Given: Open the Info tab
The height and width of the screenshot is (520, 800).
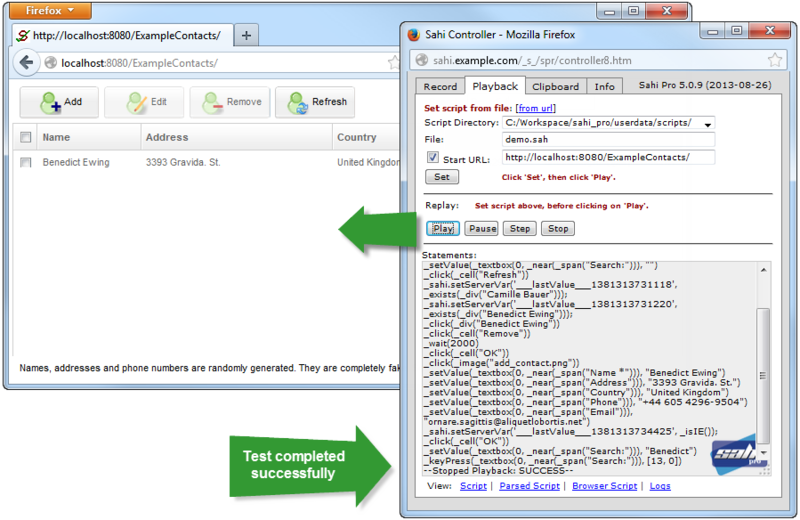Looking at the screenshot, I should point(604,86).
